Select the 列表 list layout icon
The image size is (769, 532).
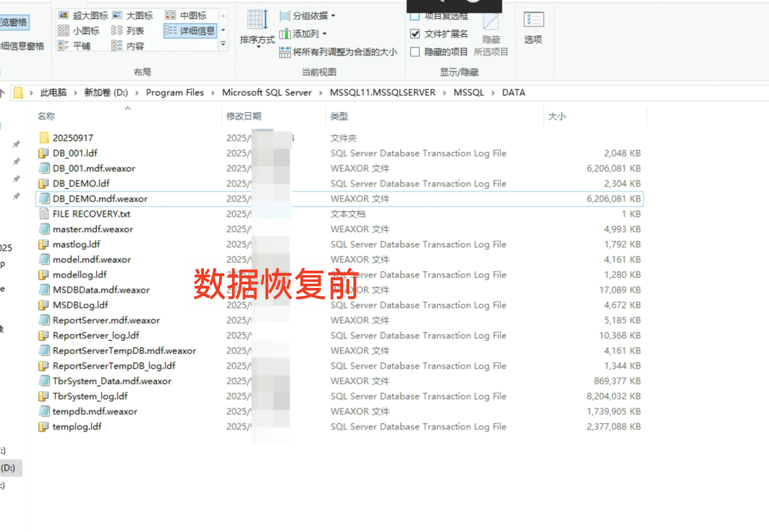coord(117,31)
